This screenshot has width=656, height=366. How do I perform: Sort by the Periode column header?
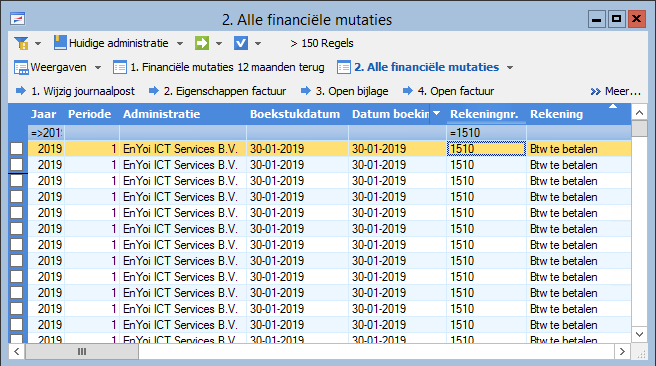pyautogui.click(x=90, y=114)
